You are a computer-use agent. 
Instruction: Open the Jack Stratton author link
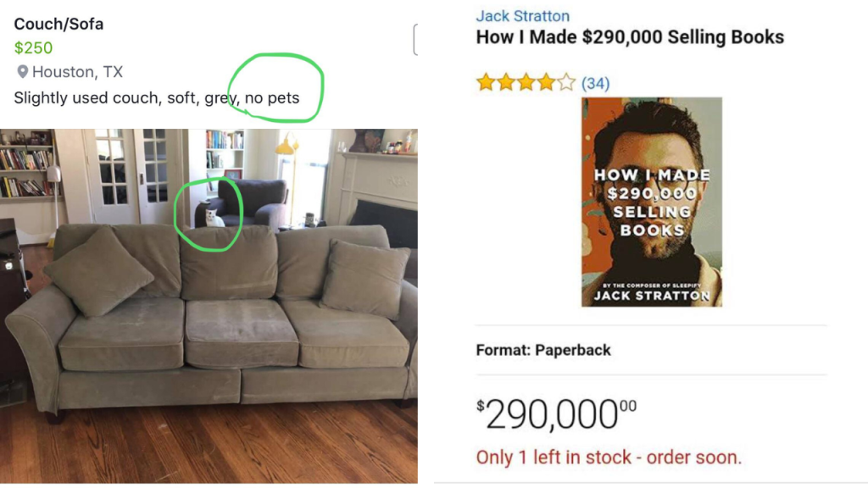pos(522,16)
